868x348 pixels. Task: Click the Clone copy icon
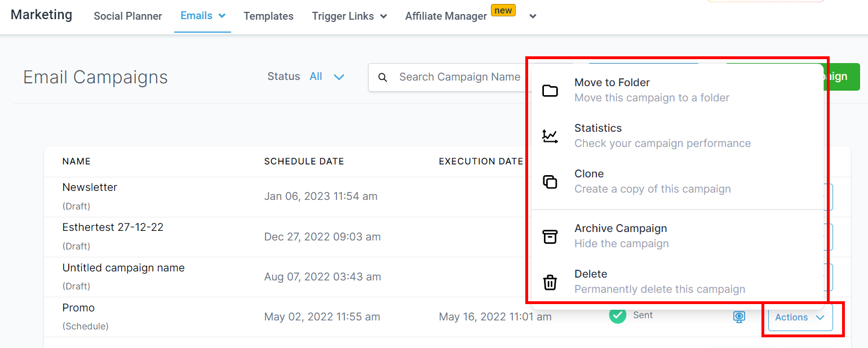pyautogui.click(x=550, y=182)
